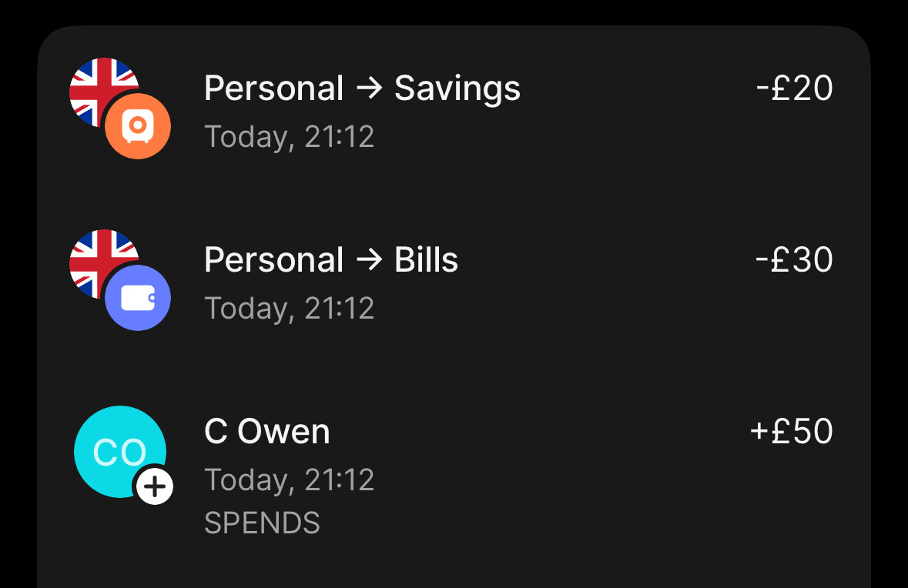Image resolution: width=908 pixels, height=588 pixels.
Task: Click the orange Savings vault icon
Action: [138, 125]
